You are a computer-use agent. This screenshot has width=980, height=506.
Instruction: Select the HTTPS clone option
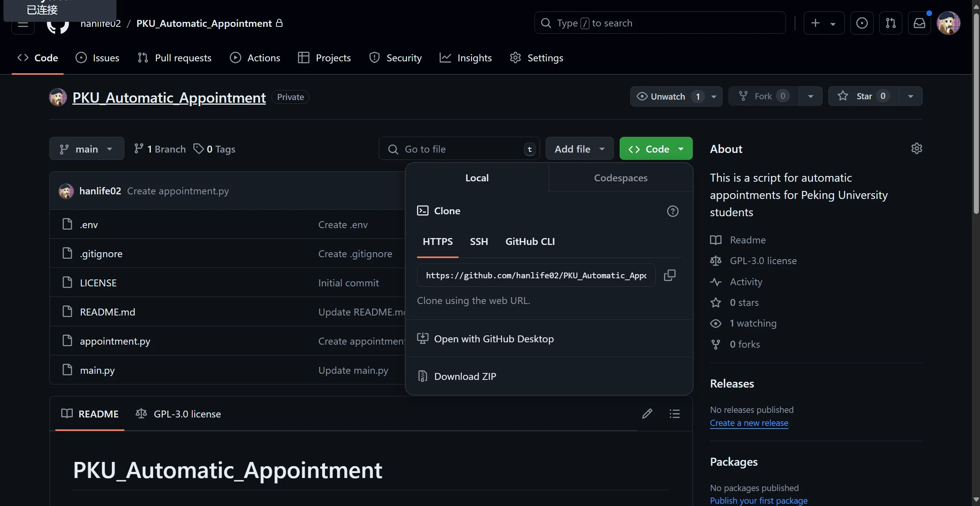click(438, 242)
